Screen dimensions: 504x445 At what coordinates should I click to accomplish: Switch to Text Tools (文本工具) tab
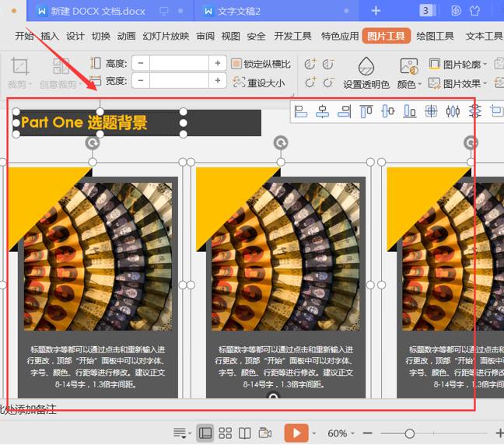(x=484, y=36)
